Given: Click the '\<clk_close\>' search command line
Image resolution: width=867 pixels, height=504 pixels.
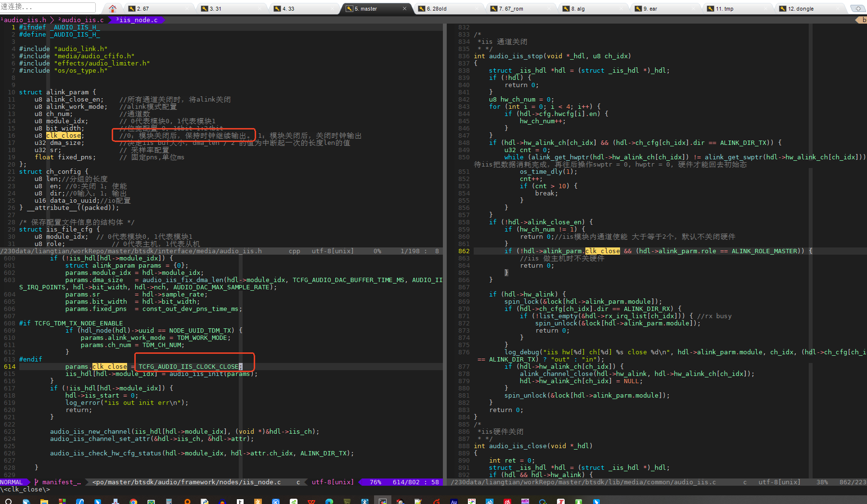Looking at the screenshot, I should pyautogui.click(x=25, y=490).
